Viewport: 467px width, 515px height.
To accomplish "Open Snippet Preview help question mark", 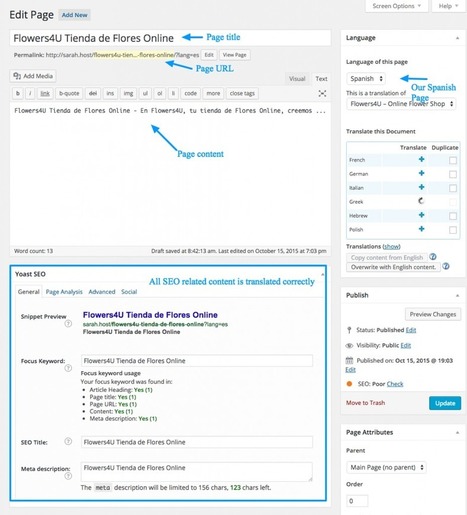I will pyautogui.click(x=68, y=323).
